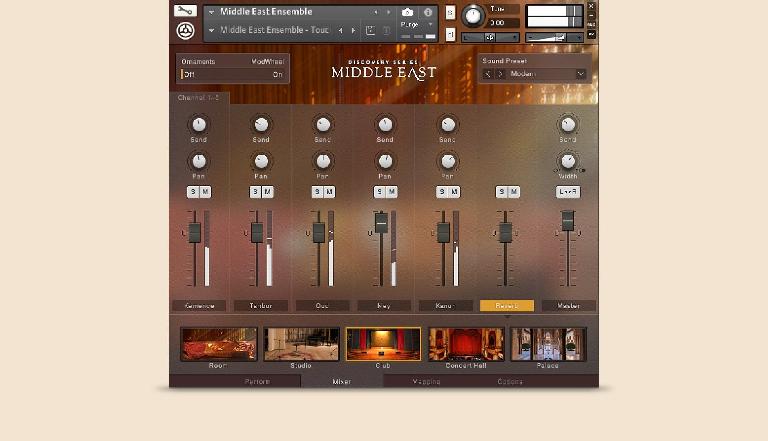Image resolution: width=768 pixels, height=441 pixels.
Task: Click the next sound preset arrow
Action: tap(500, 74)
